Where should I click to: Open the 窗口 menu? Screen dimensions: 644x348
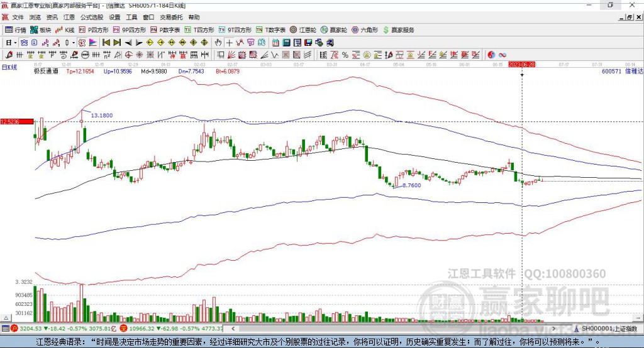(x=148, y=17)
